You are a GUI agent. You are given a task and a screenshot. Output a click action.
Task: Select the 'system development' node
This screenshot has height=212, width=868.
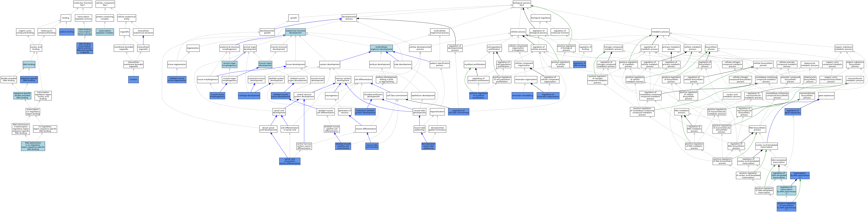330,64
